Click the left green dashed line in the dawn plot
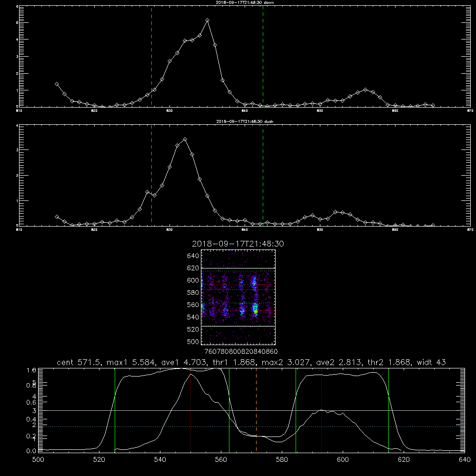This screenshot has height=476, width=476. 151,56
